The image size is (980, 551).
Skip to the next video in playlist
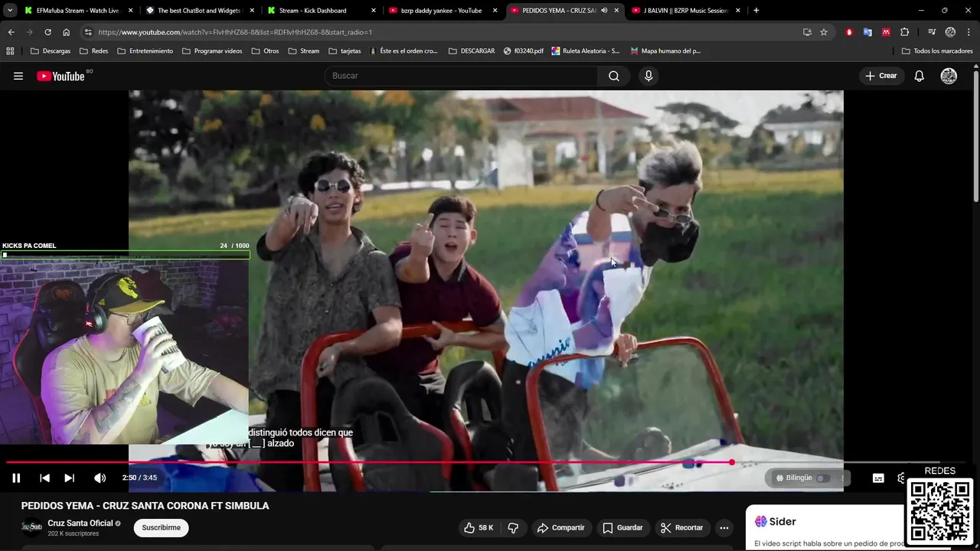pyautogui.click(x=69, y=478)
